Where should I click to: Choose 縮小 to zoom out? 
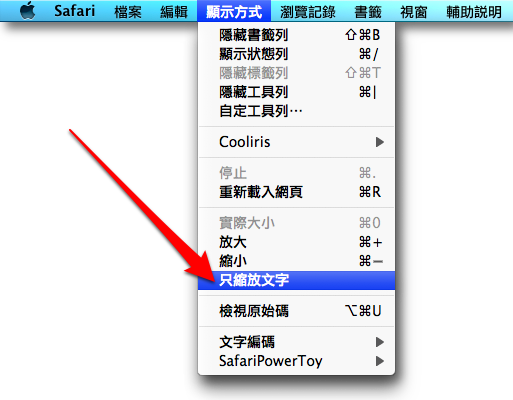[296, 261]
